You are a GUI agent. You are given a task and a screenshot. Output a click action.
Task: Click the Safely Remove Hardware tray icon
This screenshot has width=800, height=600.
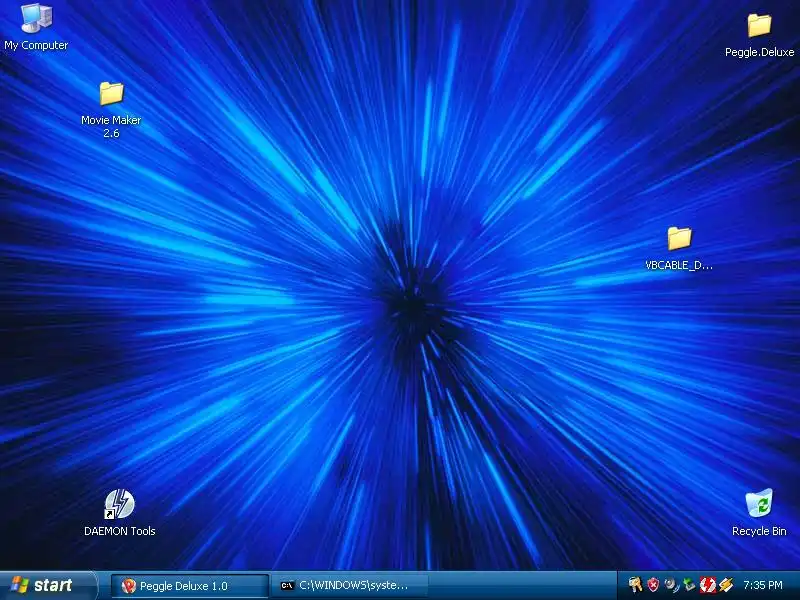point(689,585)
